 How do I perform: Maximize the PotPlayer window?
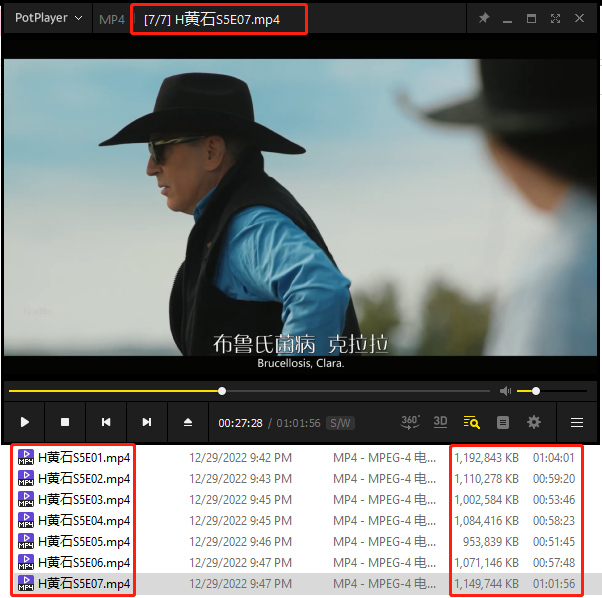pyautogui.click(x=531, y=18)
